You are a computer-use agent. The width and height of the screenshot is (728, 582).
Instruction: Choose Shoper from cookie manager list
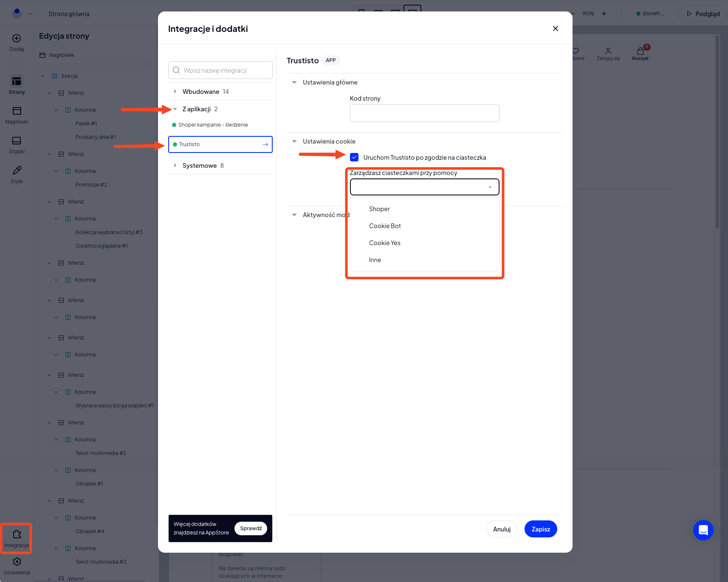[x=379, y=209]
